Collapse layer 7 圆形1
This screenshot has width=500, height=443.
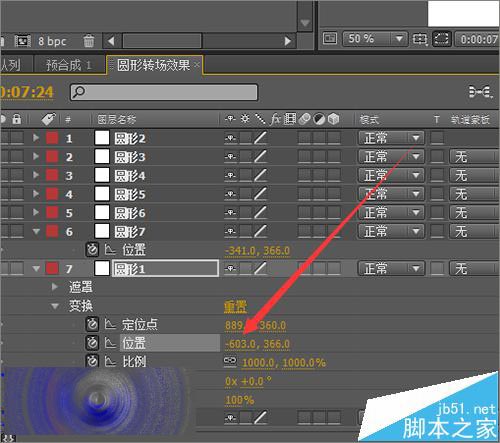(x=36, y=268)
